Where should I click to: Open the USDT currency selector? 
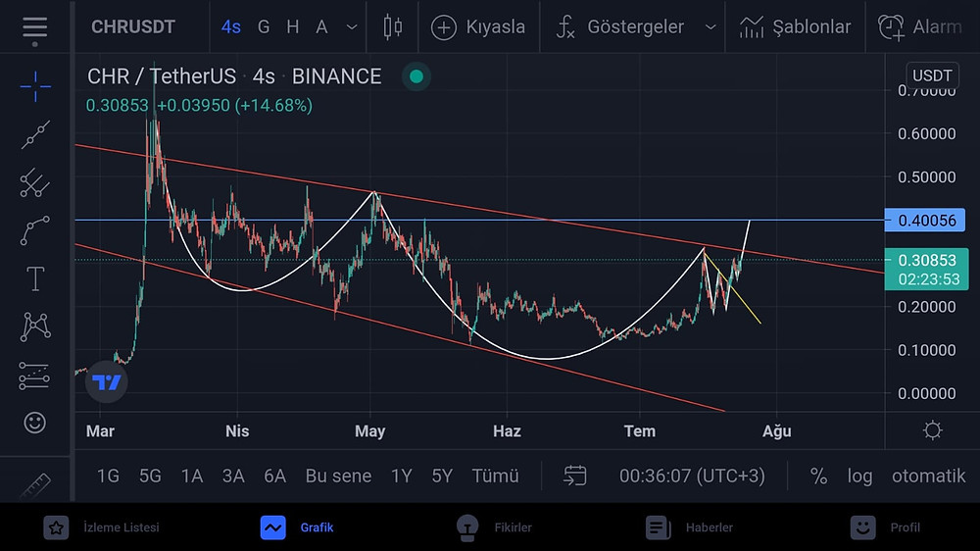(x=933, y=75)
